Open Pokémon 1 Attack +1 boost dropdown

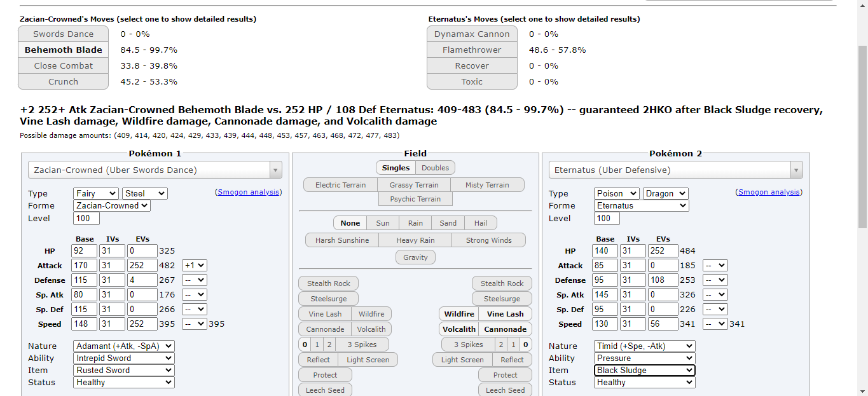point(195,265)
